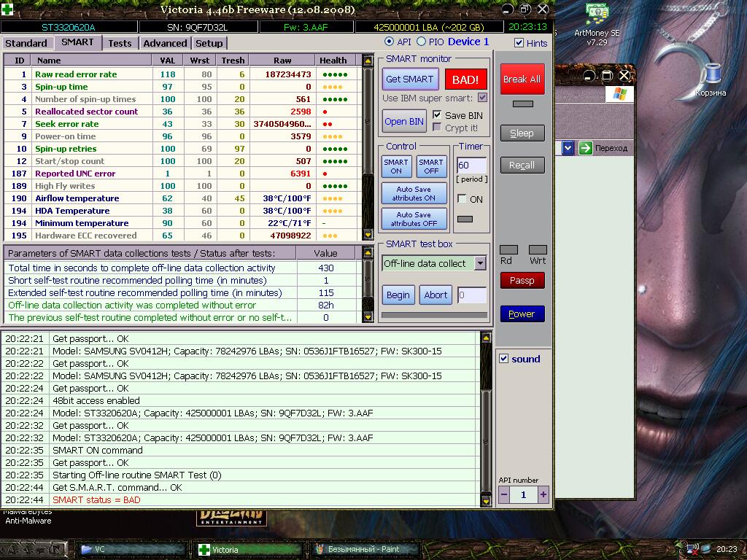This screenshot has width=747, height=560.
Task: Click the Get SMART button
Action: coord(410,79)
